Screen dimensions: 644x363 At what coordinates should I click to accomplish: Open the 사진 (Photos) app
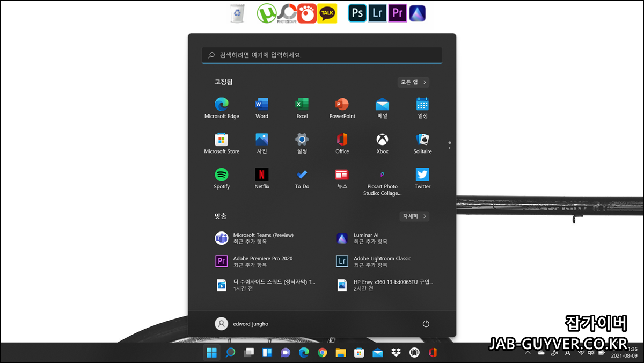coord(262,143)
